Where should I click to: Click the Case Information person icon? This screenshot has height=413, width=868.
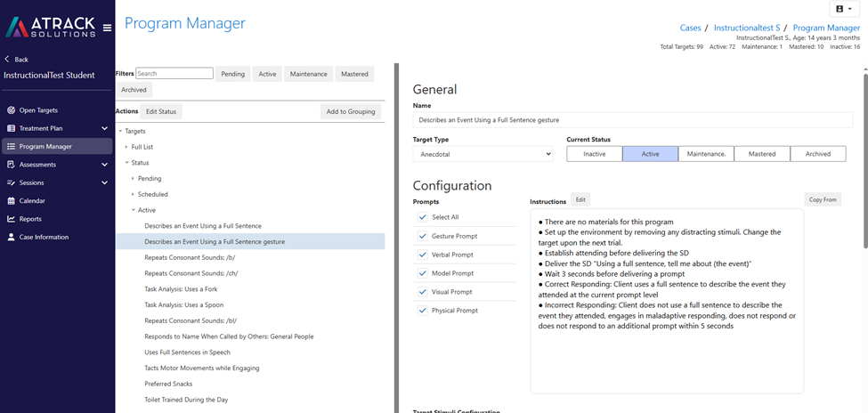11,237
